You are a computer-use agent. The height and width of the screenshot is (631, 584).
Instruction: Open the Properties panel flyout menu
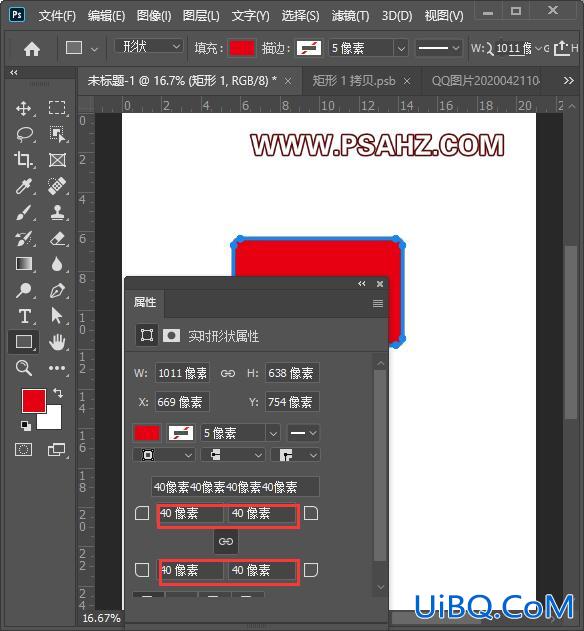(x=378, y=303)
